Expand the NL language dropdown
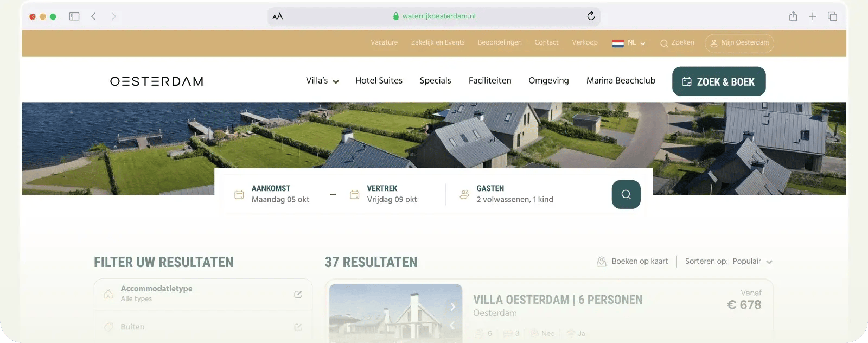Image resolution: width=868 pixels, height=343 pixels. [636, 43]
